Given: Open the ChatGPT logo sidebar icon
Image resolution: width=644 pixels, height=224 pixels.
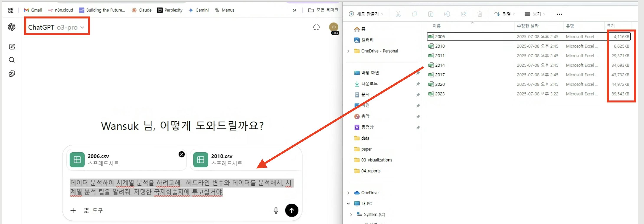Looking at the screenshot, I should point(11,27).
